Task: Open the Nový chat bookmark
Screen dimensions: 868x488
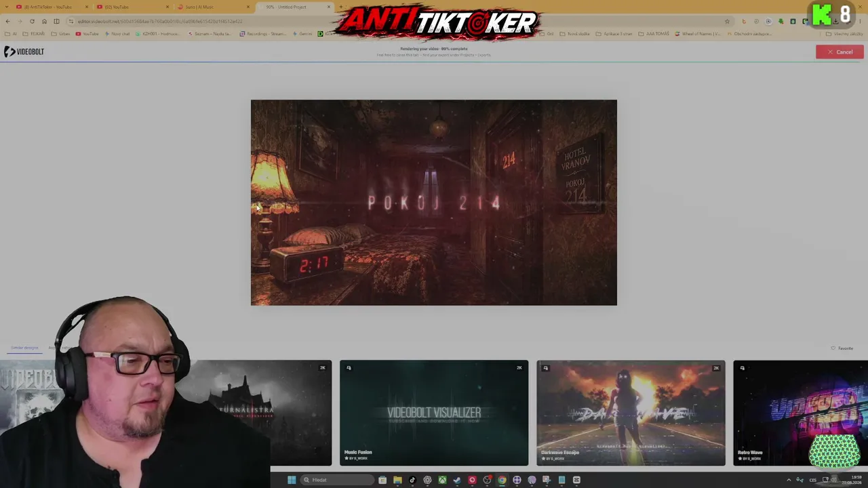Action: pos(117,34)
